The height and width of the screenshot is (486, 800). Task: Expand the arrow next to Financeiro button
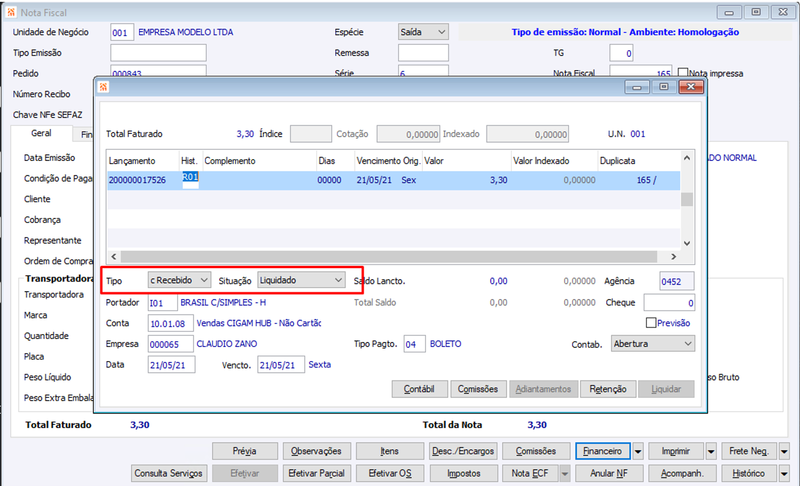click(638, 451)
